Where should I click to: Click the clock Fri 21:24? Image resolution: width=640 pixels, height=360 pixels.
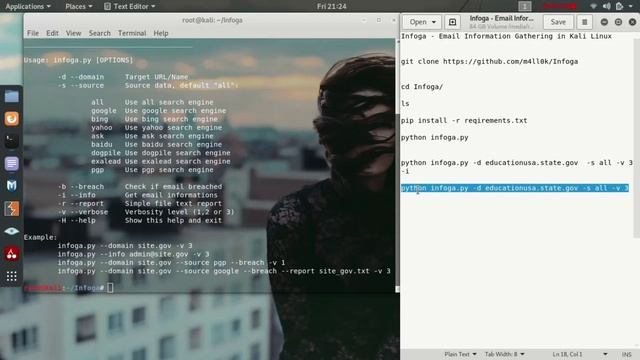[x=331, y=6]
